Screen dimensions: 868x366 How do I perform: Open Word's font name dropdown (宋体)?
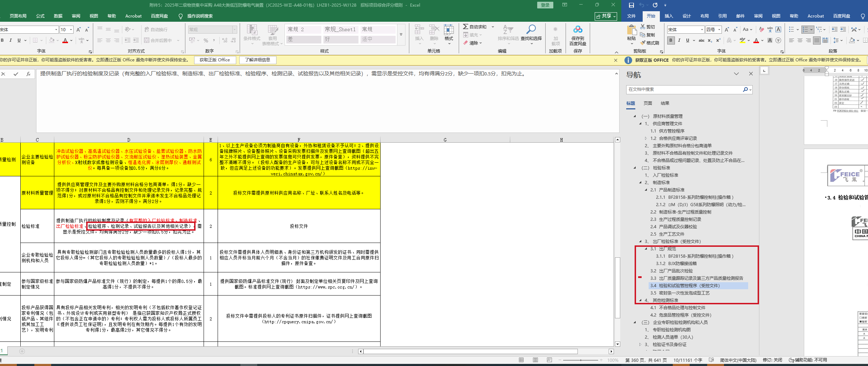pos(702,29)
